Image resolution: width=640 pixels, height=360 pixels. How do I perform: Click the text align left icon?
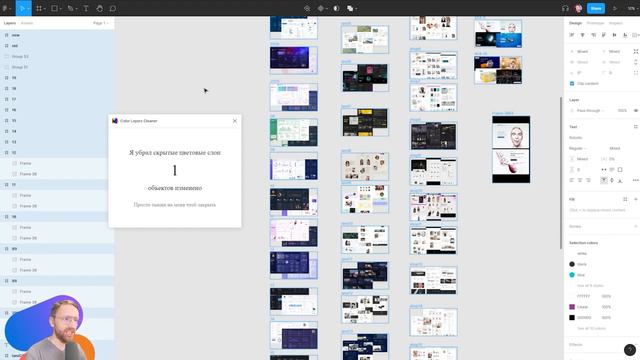tap(572, 180)
